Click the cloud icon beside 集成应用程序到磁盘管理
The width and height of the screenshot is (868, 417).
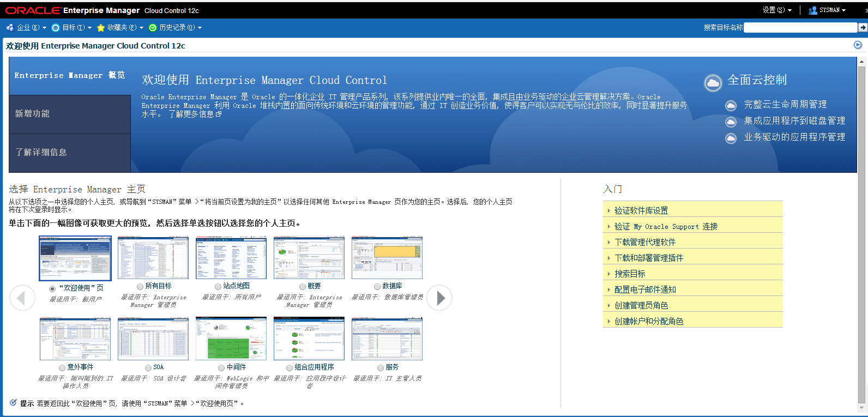point(731,122)
